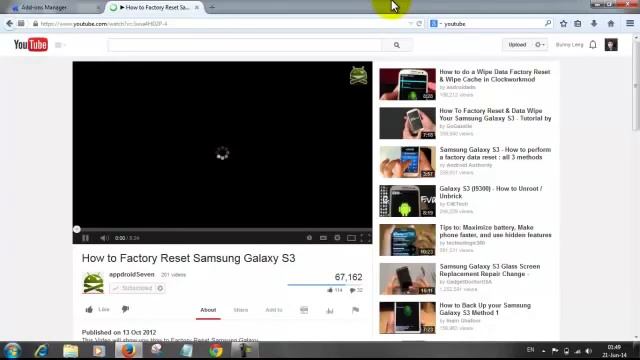Open the Firefox hamburger menu
This screenshot has height=360, width=640.
630,24
